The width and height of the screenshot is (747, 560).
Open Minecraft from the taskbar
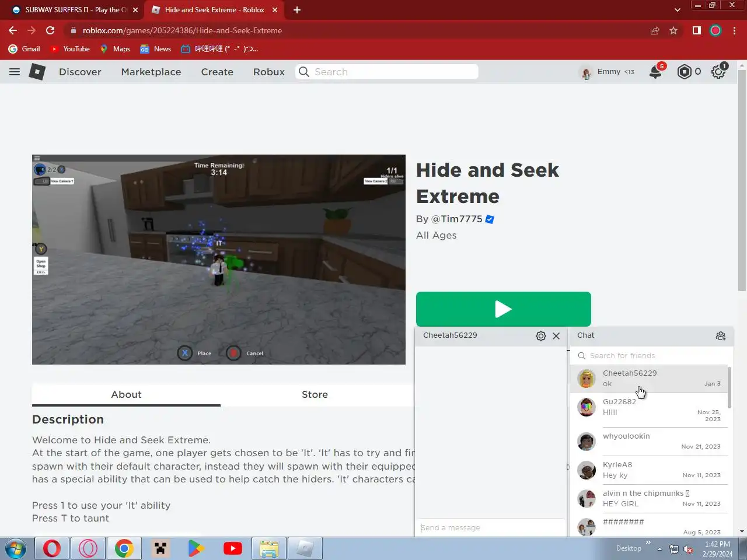tap(160, 549)
